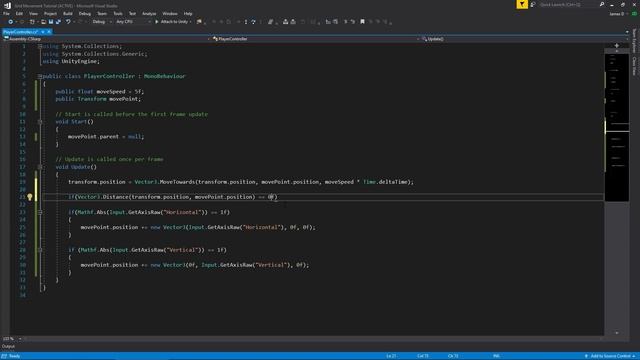Collapse the Horizontal if block
The width and height of the screenshot is (640, 360).
pos(40,212)
